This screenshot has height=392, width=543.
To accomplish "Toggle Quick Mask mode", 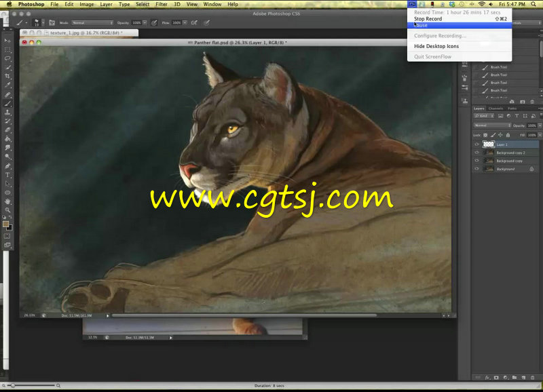I will 7,236.
